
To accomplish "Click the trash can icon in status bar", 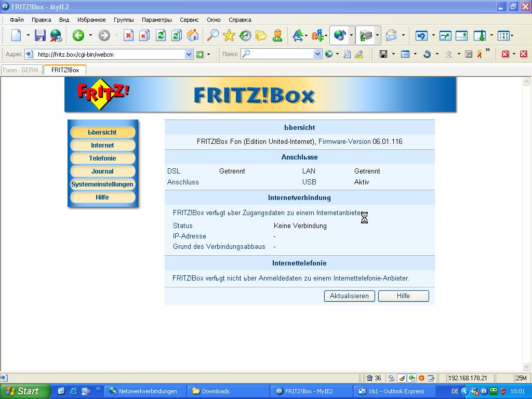I will click(x=370, y=378).
